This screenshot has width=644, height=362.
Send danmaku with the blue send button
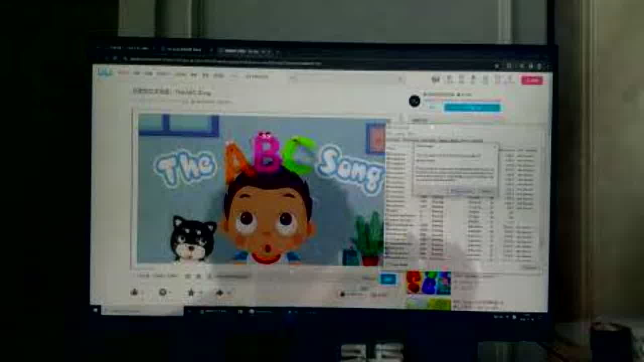click(x=388, y=279)
